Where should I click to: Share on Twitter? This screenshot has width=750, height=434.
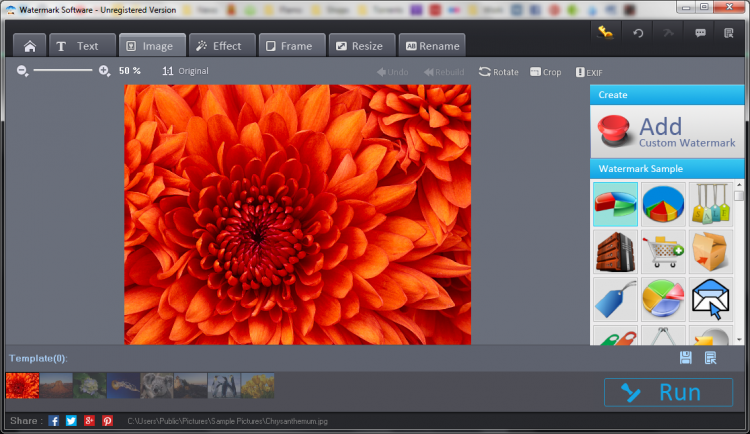[x=71, y=420]
